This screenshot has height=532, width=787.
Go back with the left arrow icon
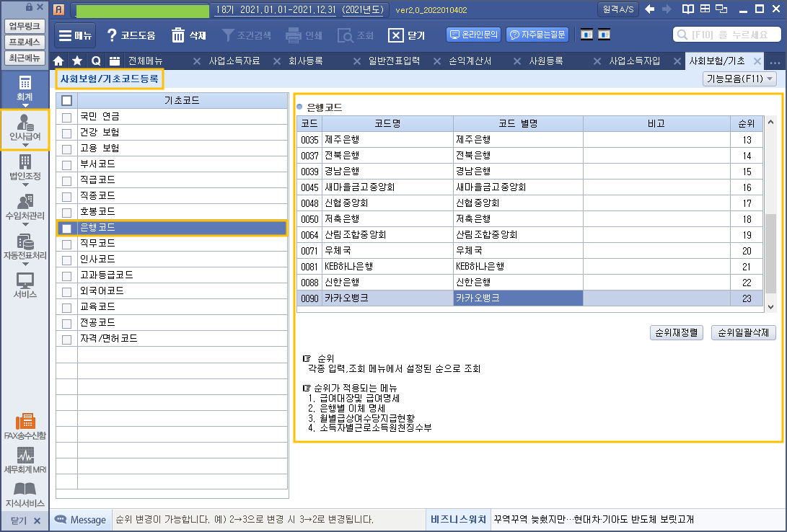(x=649, y=9)
